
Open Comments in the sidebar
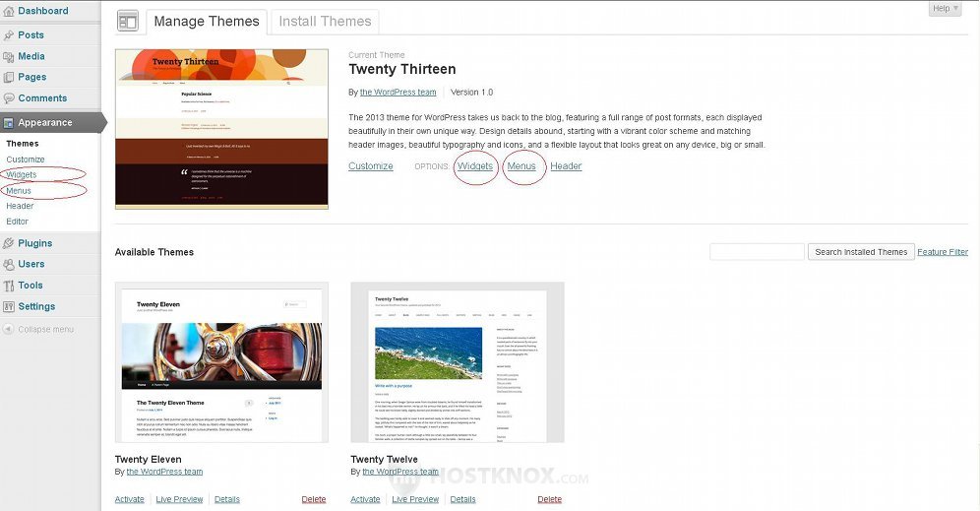click(x=42, y=98)
